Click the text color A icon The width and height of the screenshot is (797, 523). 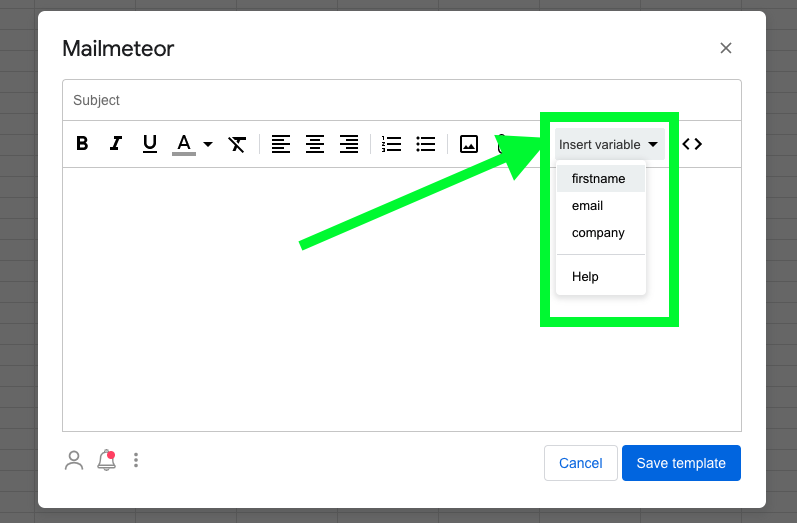click(183, 144)
